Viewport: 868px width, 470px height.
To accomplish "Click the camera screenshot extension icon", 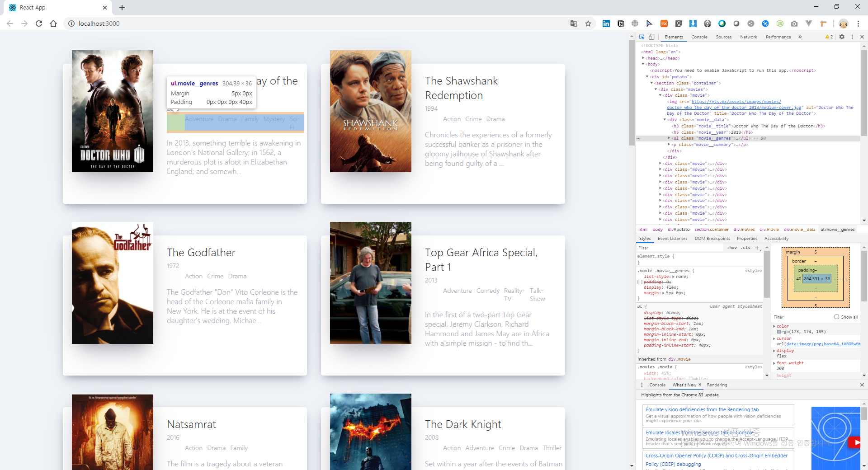I will click(794, 23).
